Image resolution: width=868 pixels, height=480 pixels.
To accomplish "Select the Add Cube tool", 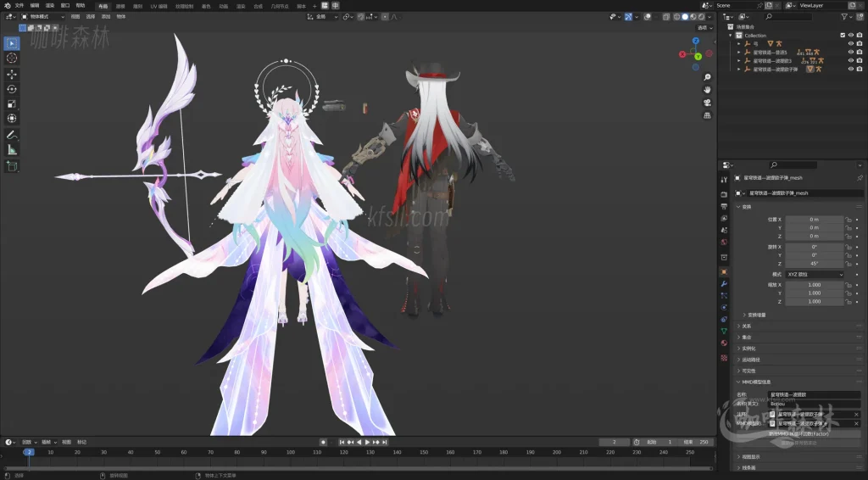I will point(12,165).
